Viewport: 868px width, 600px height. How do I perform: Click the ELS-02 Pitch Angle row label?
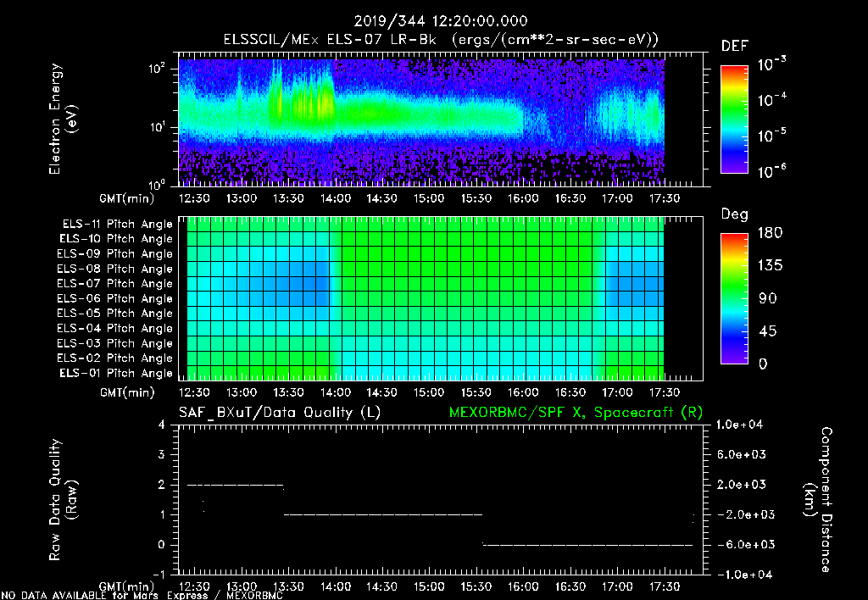pos(114,358)
